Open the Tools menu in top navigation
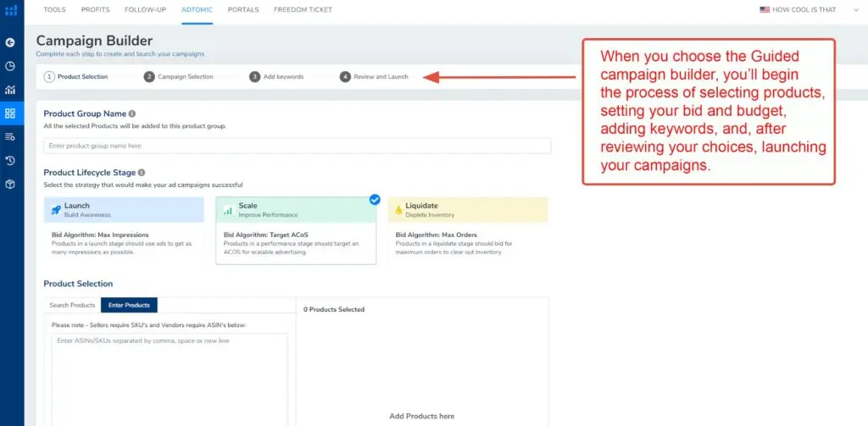868x426 pixels. 54,10
